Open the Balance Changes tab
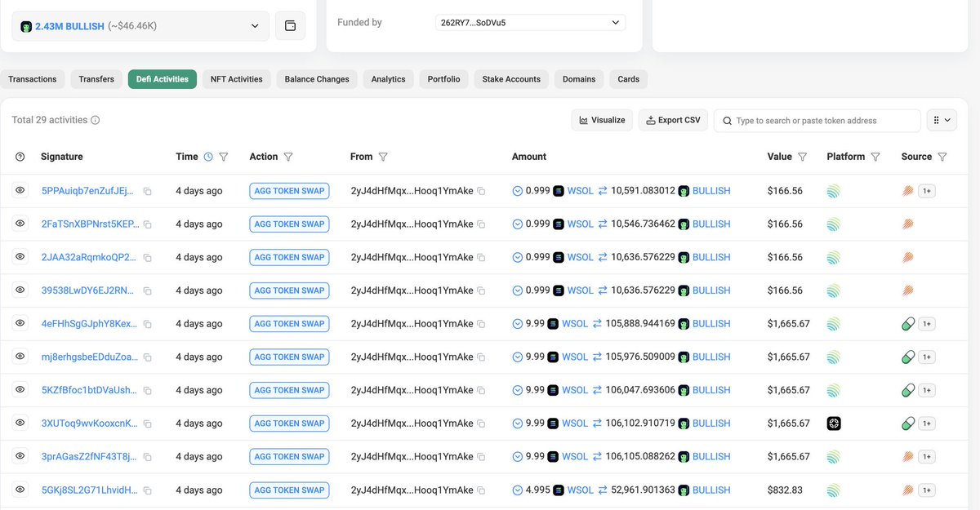 click(x=317, y=79)
